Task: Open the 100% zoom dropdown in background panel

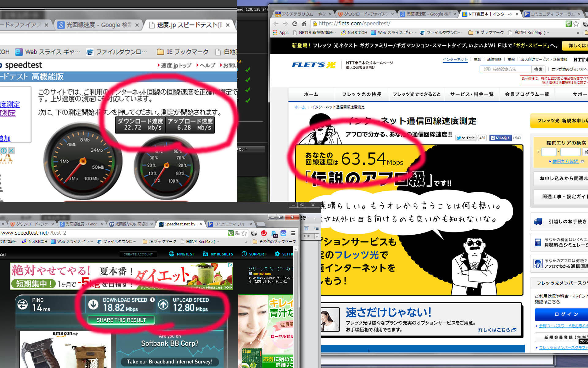Action: (x=317, y=236)
